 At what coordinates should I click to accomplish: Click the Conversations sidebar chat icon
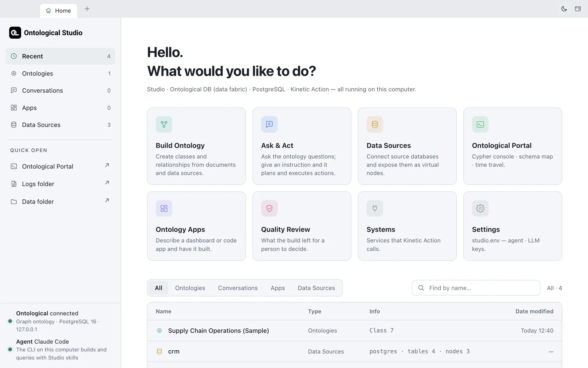tap(14, 91)
